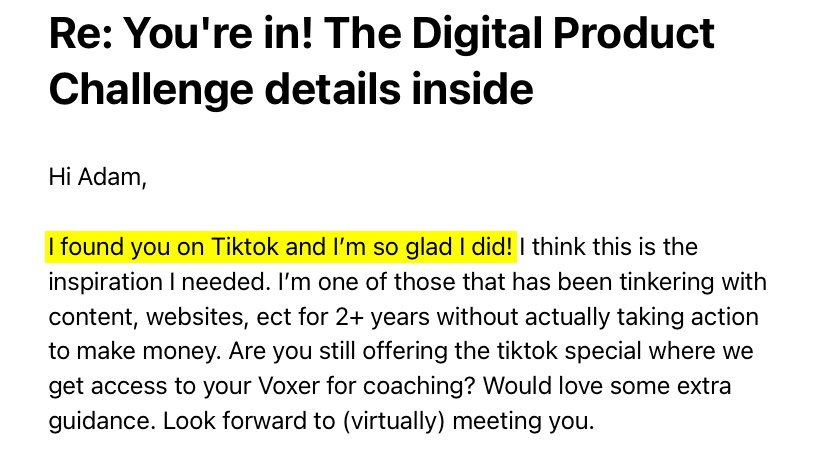Click "I think this is the" text
Viewport: 828px width, 475px height.
click(x=608, y=246)
